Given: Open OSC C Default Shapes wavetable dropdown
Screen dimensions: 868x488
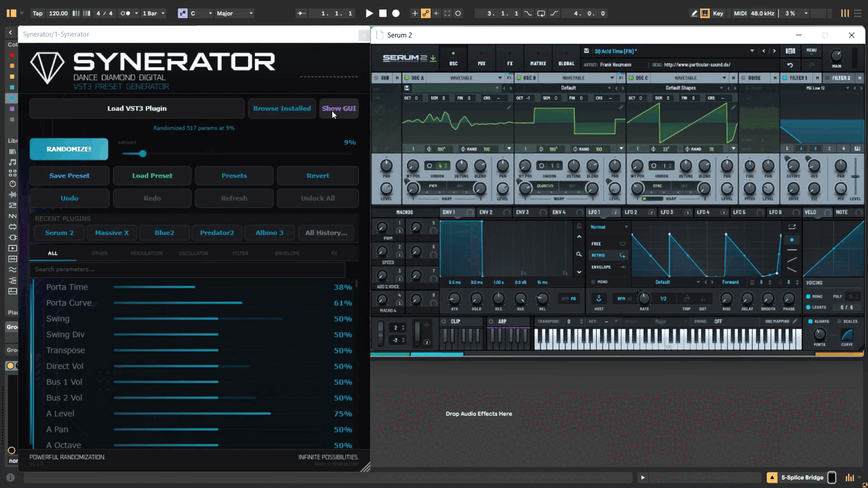Looking at the screenshot, I should coord(681,88).
